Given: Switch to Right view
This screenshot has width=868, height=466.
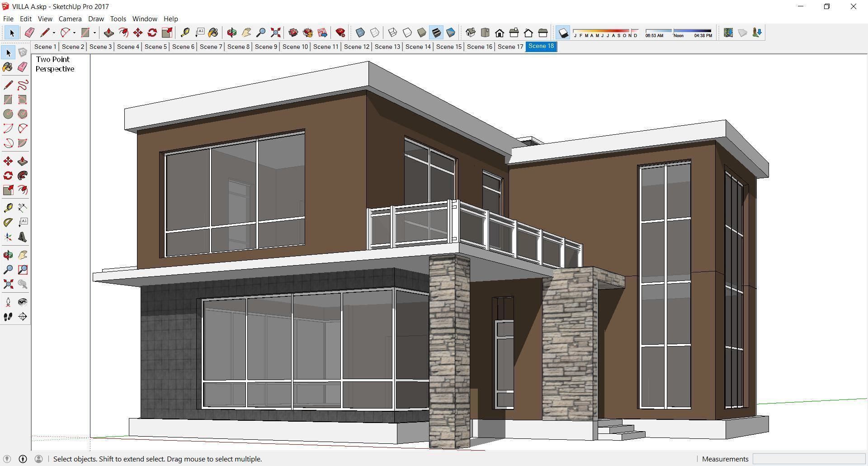Looking at the screenshot, I should pyautogui.click(x=514, y=33).
